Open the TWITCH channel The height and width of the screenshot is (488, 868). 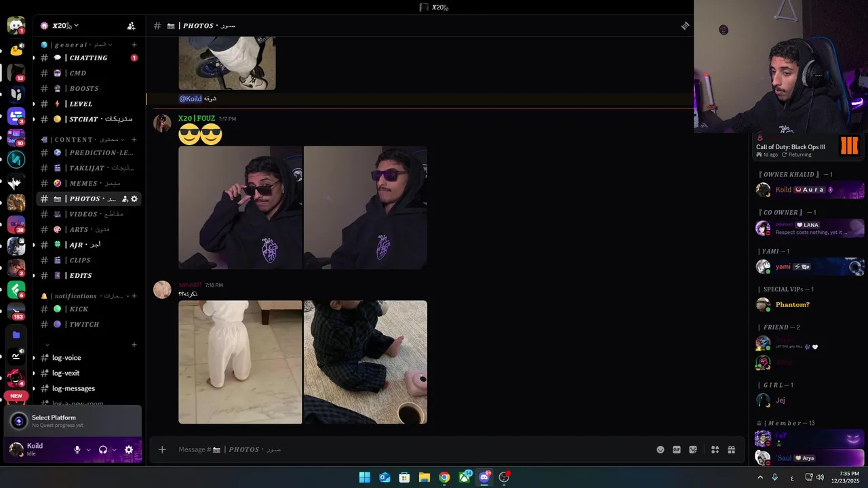[88, 324]
